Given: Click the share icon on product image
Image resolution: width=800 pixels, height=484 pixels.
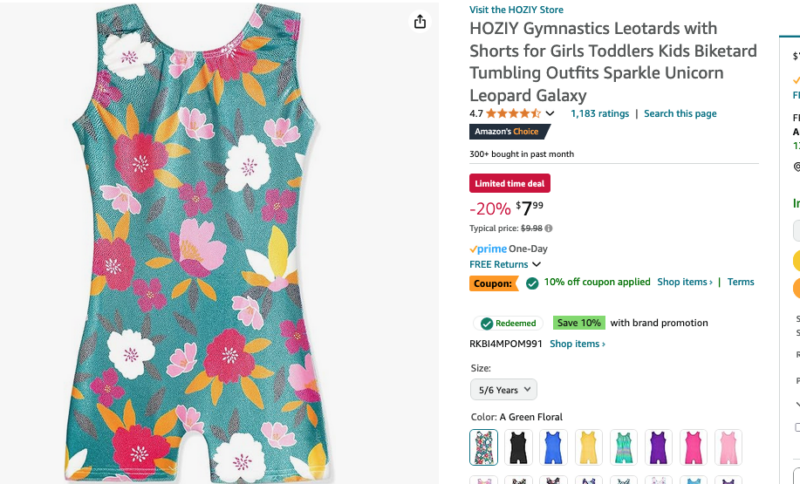Looking at the screenshot, I should pyautogui.click(x=420, y=22).
